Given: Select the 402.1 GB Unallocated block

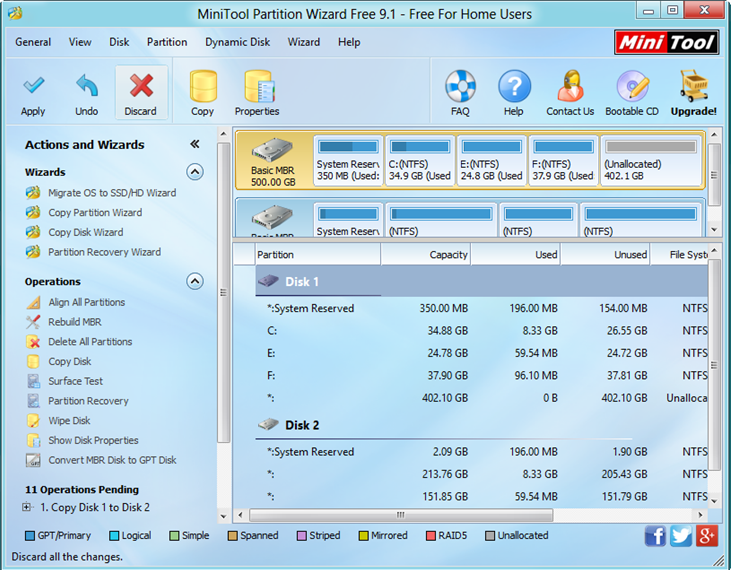Looking at the screenshot, I should [651, 161].
